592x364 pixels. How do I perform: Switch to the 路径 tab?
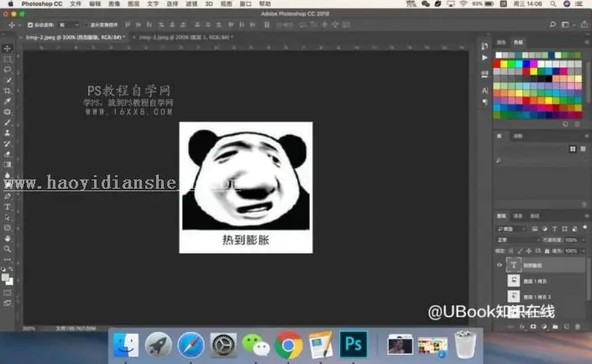click(535, 216)
